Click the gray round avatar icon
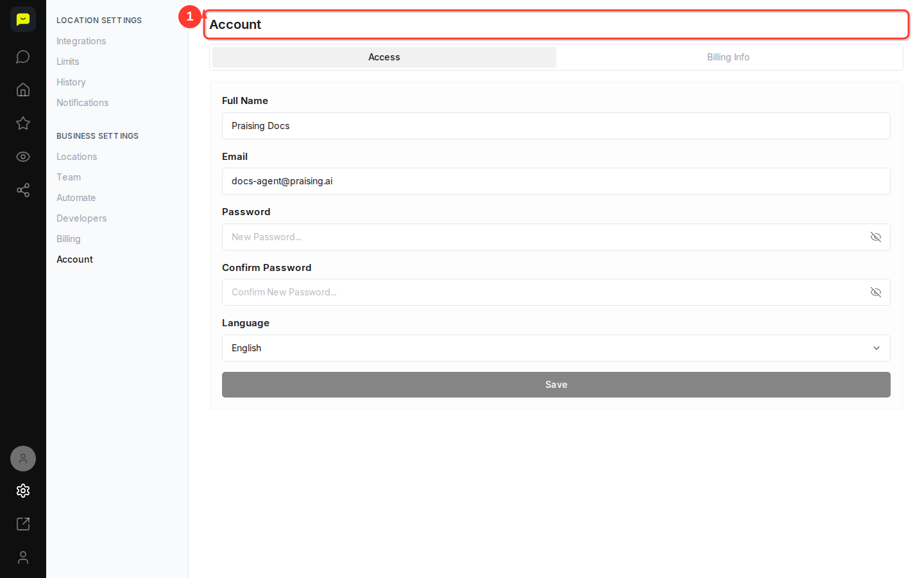 (23, 459)
